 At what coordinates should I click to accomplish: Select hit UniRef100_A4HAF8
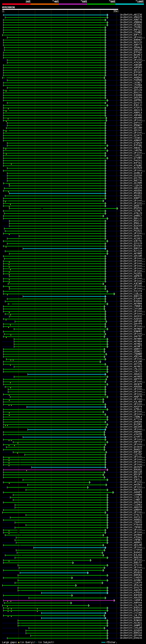tap(131, 492)
